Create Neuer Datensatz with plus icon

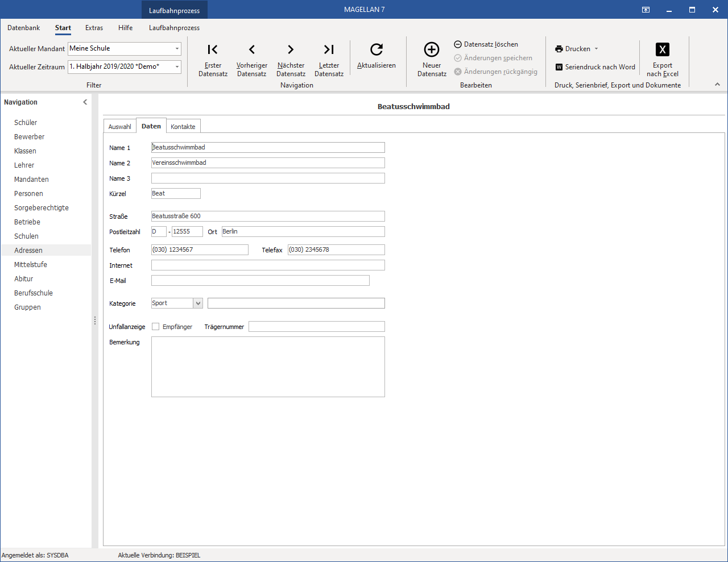point(432,49)
